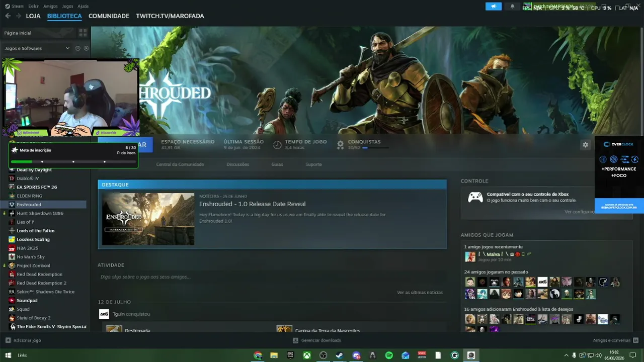
Task: Click the NBA 2K25 icon in the list
Action: 12,248
